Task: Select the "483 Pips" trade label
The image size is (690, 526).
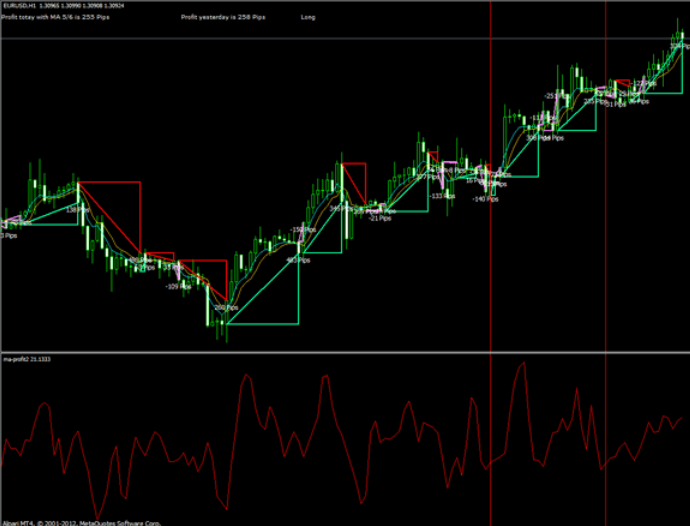Action: click(x=298, y=261)
